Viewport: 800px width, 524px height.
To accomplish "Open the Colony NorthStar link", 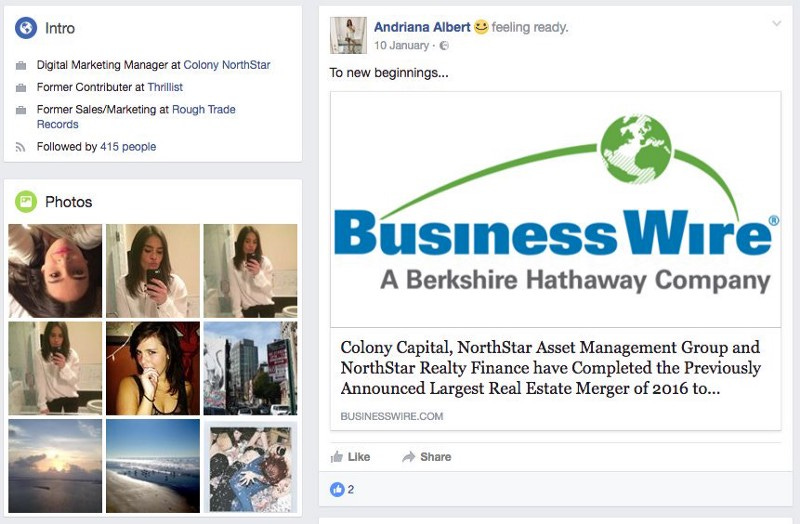I will pos(227,65).
